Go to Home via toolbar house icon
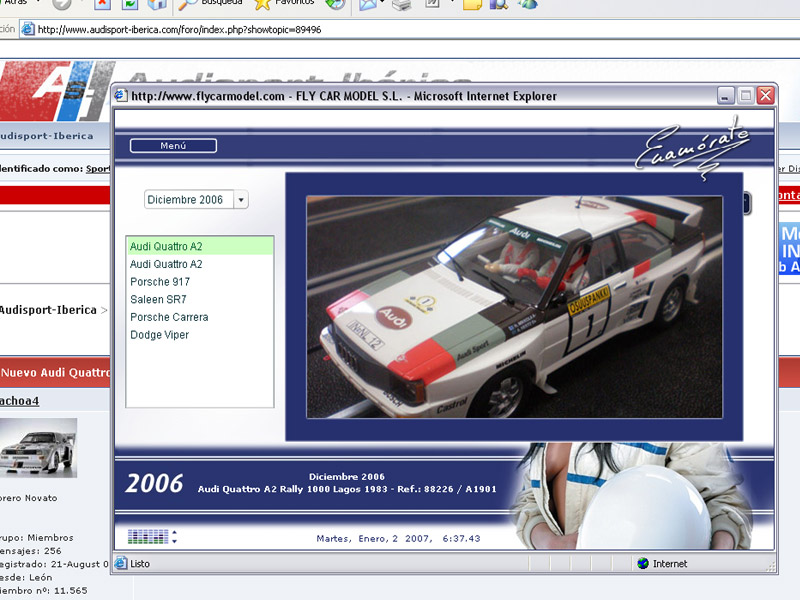 [157, 4]
